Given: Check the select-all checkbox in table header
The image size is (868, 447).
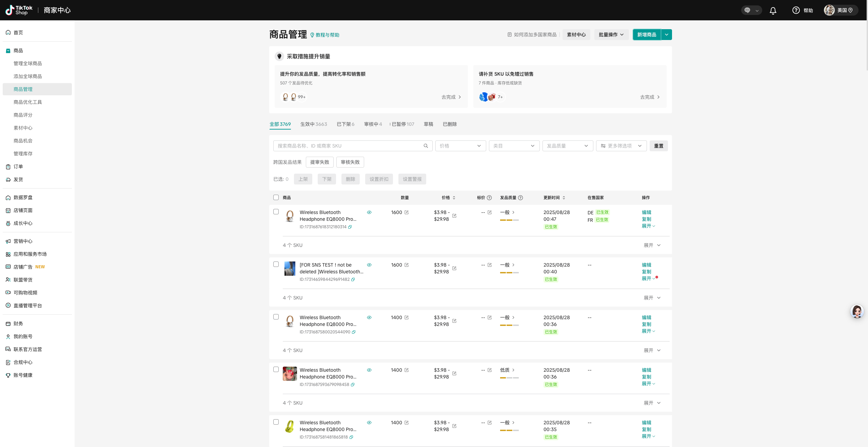Looking at the screenshot, I should 276,197.
